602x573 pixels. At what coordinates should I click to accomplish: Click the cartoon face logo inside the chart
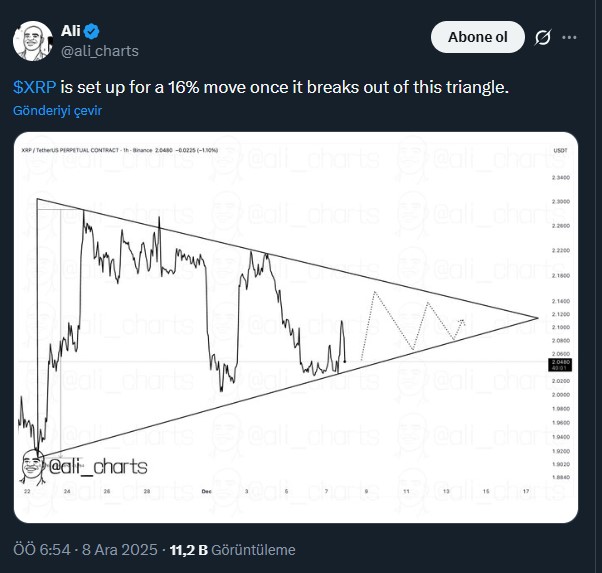click(34, 465)
